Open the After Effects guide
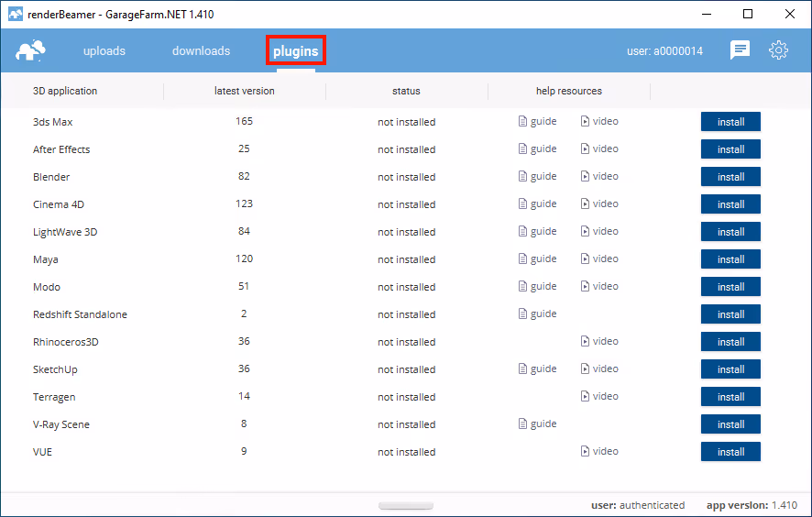 (538, 148)
